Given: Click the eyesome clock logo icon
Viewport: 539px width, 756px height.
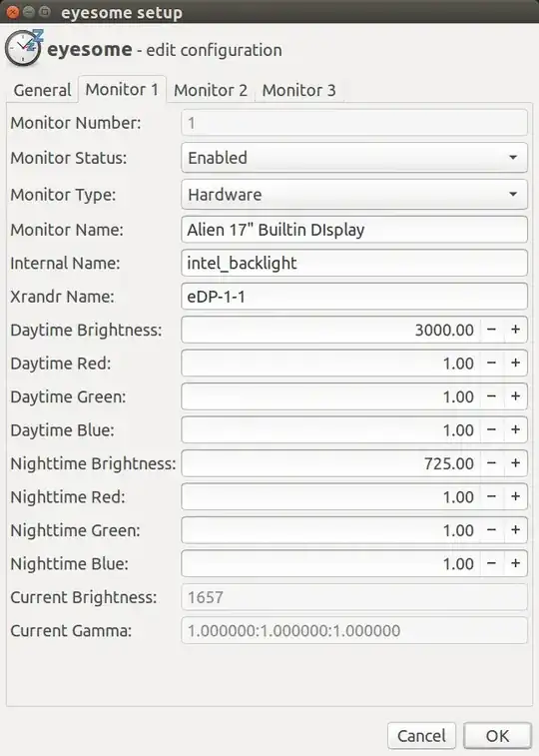Looking at the screenshot, I should pyautogui.click(x=24, y=47).
